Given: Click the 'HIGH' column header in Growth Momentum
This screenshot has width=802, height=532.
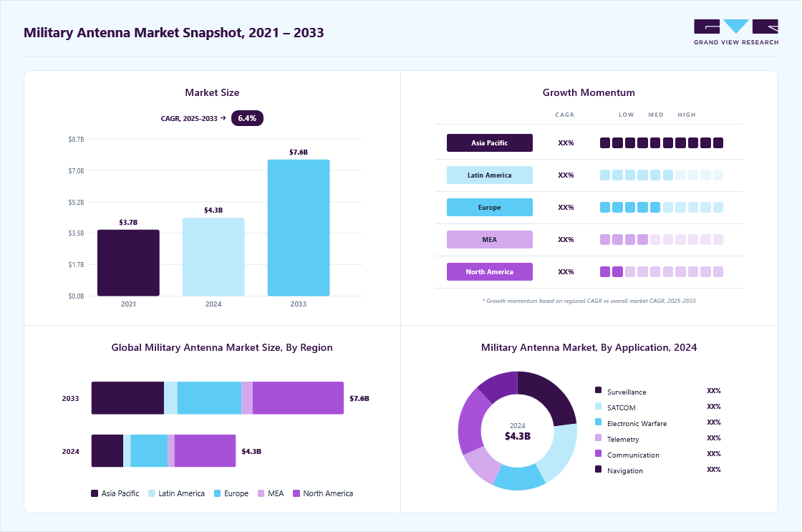Looking at the screenshot, I should click(x=687, y=115).
